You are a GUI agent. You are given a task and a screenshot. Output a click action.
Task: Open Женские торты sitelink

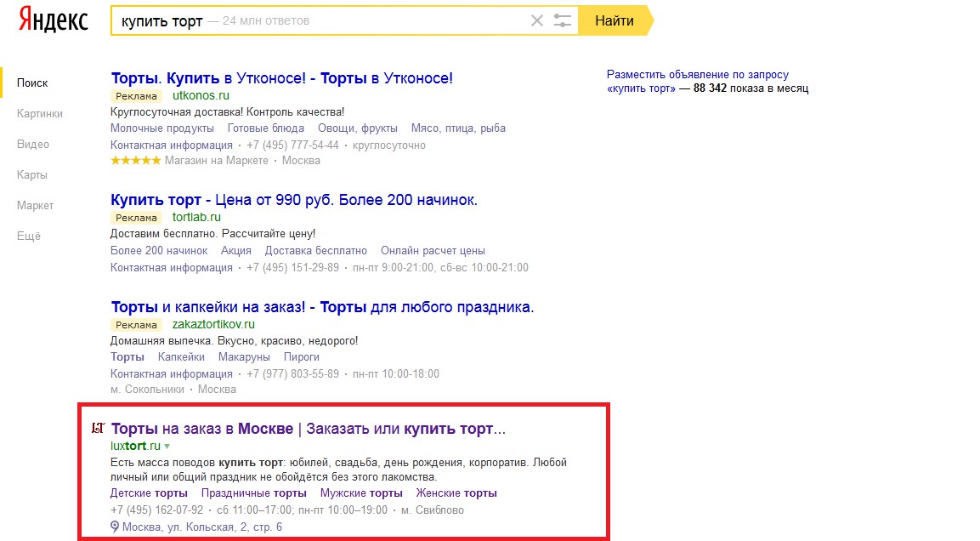456,493
